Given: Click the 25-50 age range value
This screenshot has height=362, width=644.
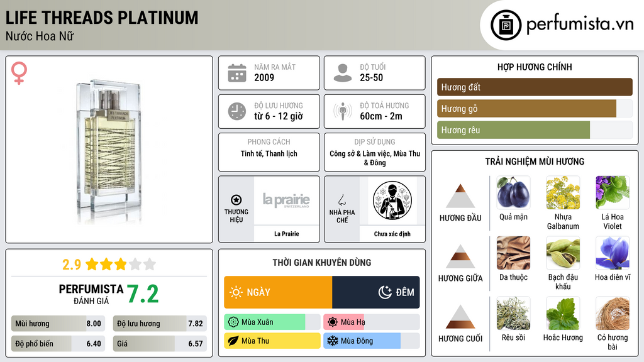Looking at the screenshot, I should pos(371,77).
